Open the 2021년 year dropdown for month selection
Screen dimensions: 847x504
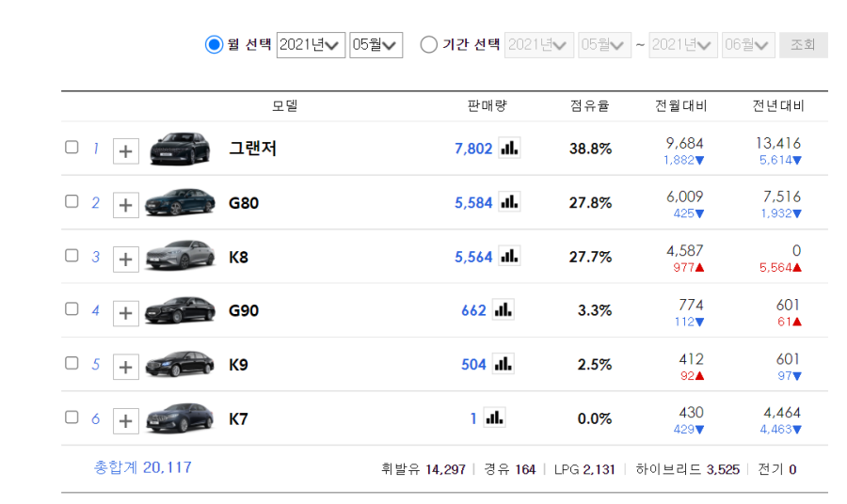pos(311,45)
